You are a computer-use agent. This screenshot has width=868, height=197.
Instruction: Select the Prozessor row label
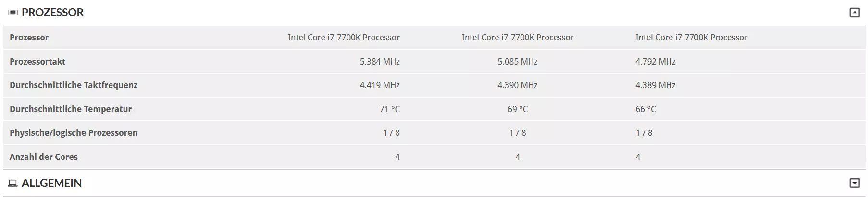pos(29,38)
